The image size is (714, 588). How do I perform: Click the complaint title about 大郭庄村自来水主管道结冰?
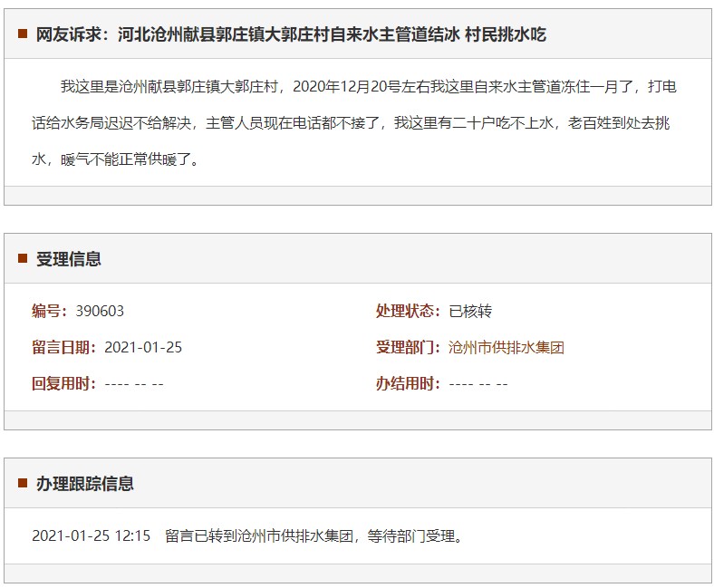tap(291, 34)
